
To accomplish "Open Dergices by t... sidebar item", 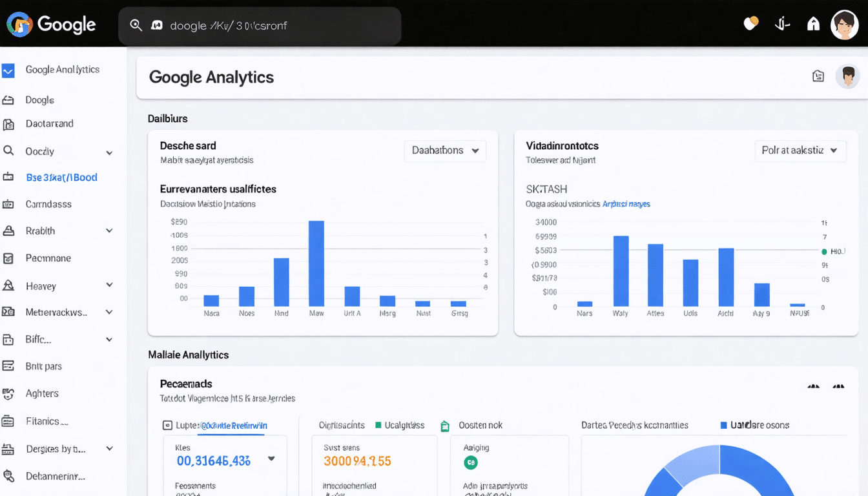I will (x=56, y=449).
